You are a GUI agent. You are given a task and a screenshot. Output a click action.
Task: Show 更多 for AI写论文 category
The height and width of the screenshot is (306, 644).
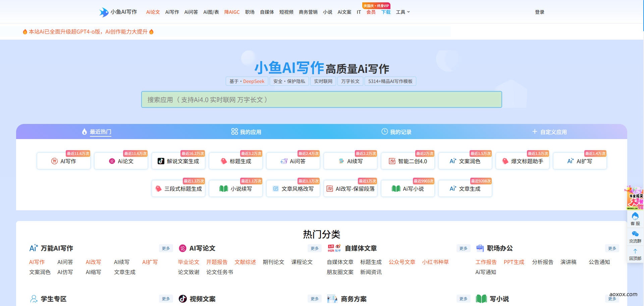pos(314,249)
